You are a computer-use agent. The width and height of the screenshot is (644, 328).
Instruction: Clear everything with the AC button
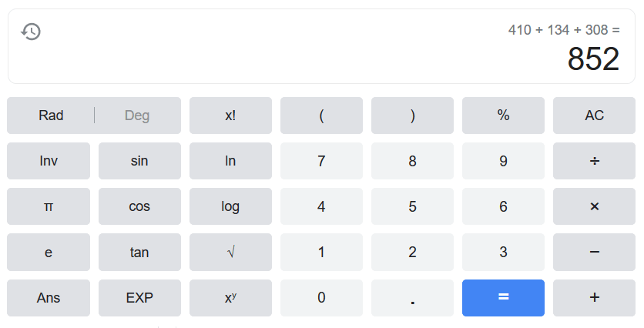pyautogui.click(x=594, y=115)
